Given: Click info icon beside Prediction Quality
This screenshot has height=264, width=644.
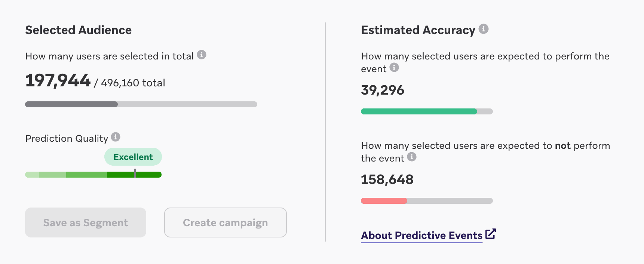Looking at the screenshot, I should [116, 137].
